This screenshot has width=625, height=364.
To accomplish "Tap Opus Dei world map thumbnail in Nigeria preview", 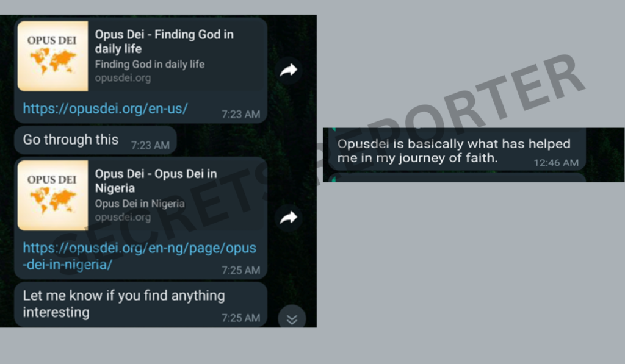I will (x=52, y=196).
